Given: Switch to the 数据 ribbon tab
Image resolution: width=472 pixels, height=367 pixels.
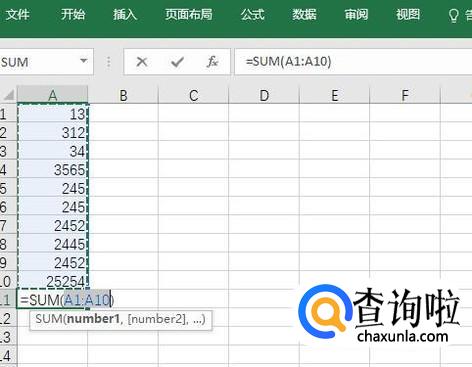Looking at the screenshot, I should tap(304, 15).
